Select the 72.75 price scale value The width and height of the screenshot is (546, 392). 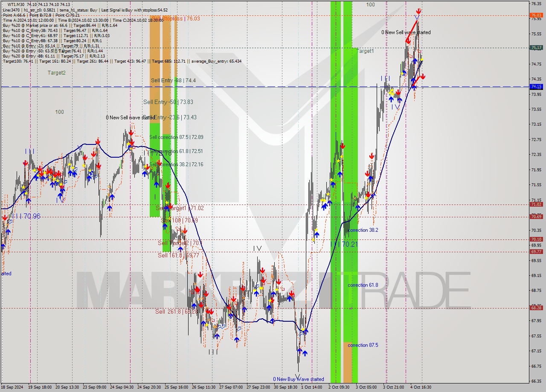tap(536, 139)
